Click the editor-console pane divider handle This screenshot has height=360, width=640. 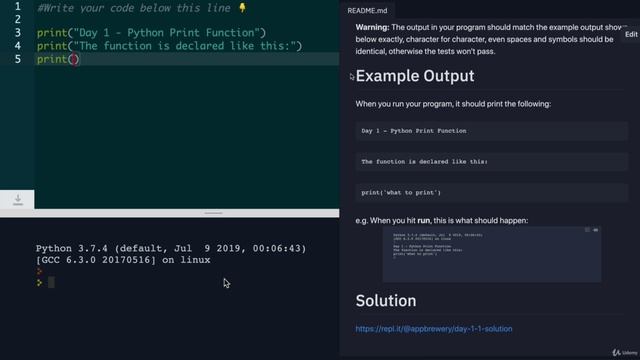(213, 213)
